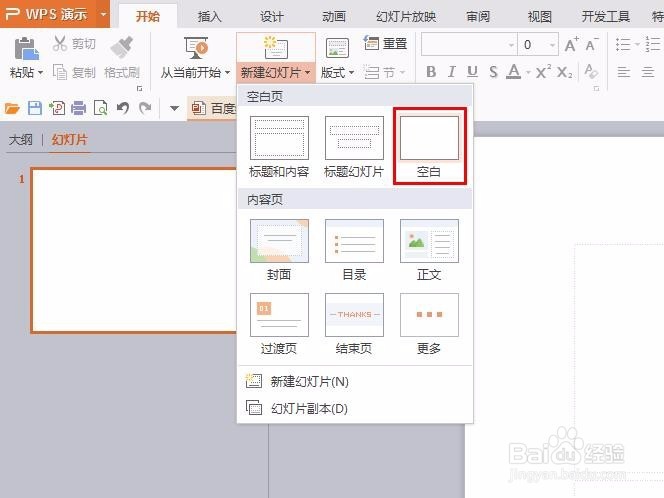The image size is (664, 498).
Task: Click the text shadow S icon
Action: pyautogui.click(x=493, y=72)
